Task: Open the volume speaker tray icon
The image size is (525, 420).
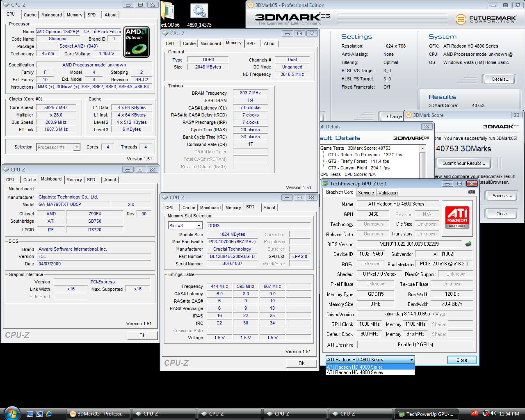Action: point(493,414)
